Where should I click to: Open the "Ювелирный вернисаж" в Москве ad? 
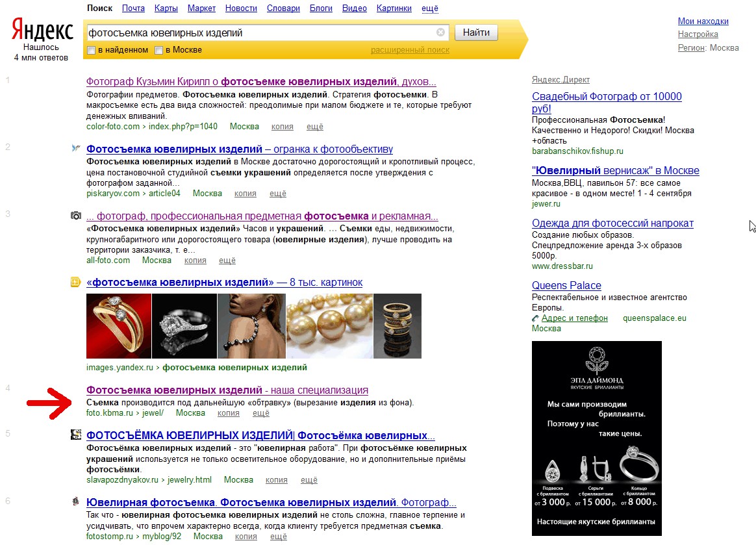tap(615, 170)
